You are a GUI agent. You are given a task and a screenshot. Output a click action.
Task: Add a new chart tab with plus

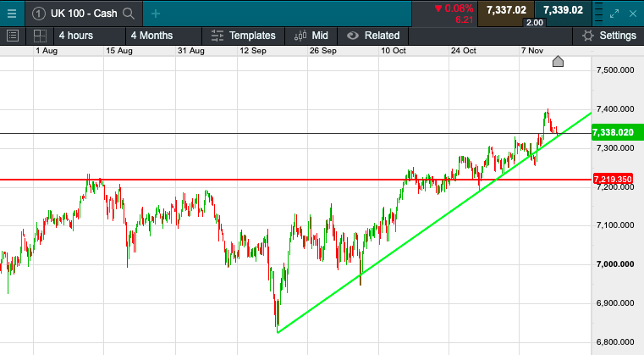(x=156, y=14)
